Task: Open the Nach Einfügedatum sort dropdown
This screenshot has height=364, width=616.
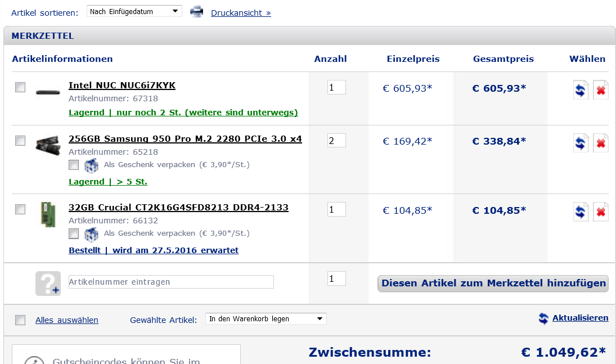Action: (x=134, y=11)
